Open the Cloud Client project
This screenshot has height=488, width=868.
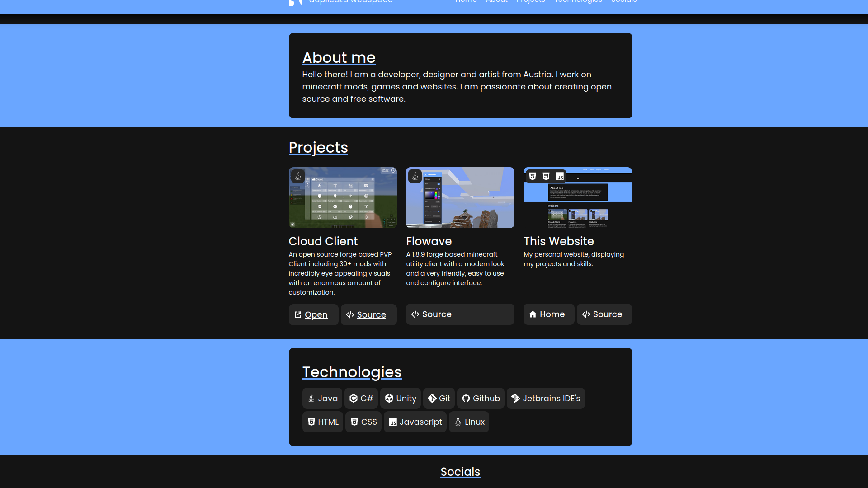(313, 314)
